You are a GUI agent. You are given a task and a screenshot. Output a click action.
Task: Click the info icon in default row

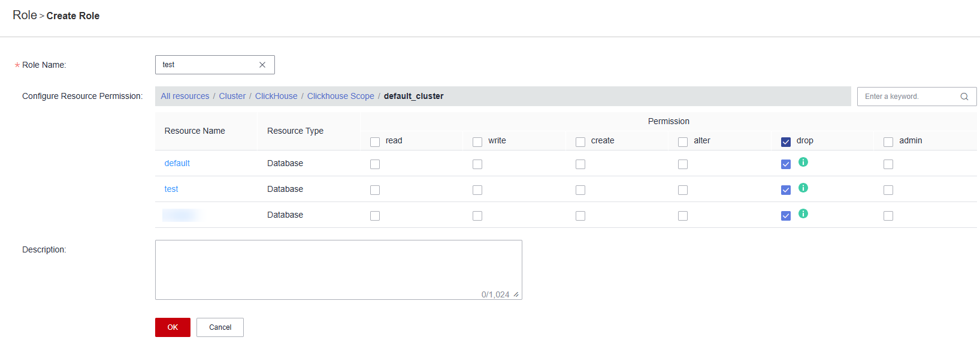803,162
